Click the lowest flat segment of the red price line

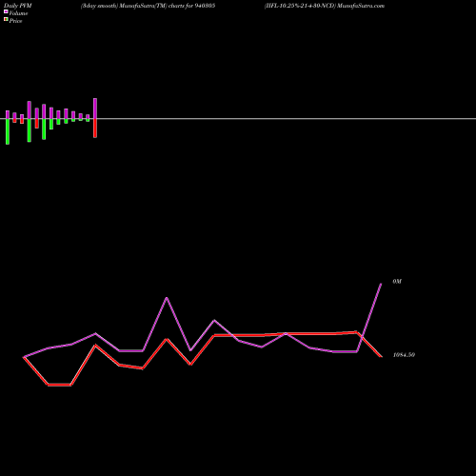59,385
